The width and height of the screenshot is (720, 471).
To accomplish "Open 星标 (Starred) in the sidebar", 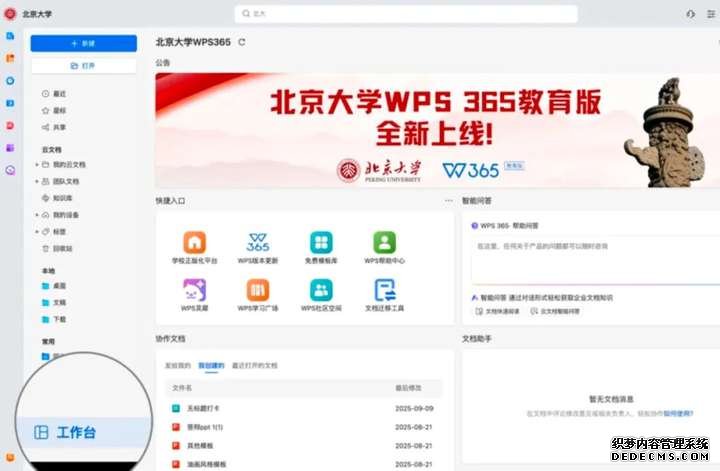I will pyautogui.click(x=54, y=111).
